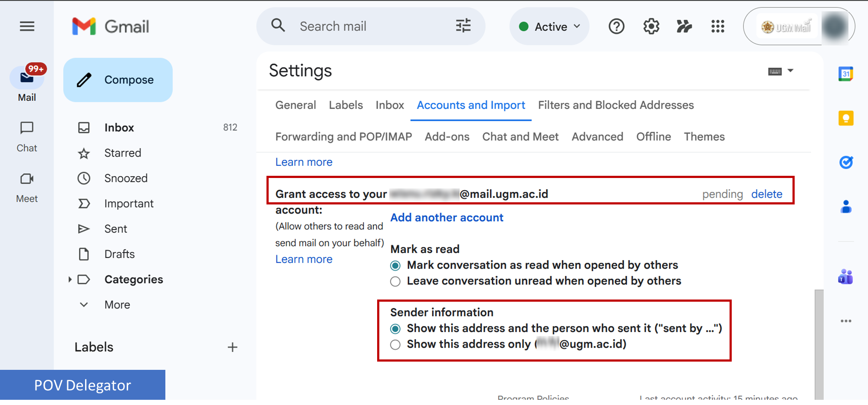Select Show this address only option
868x405 pixels.
coord(395,345)
